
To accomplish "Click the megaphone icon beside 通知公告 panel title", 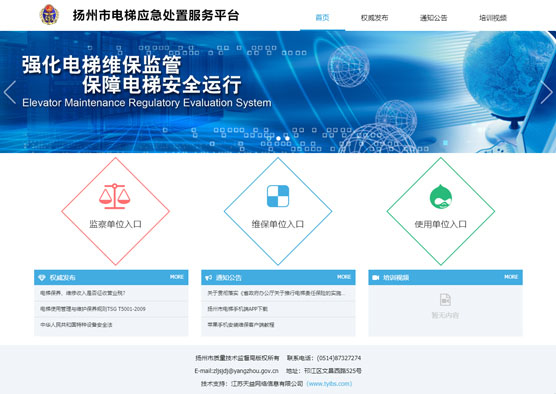I will [209, 278].
